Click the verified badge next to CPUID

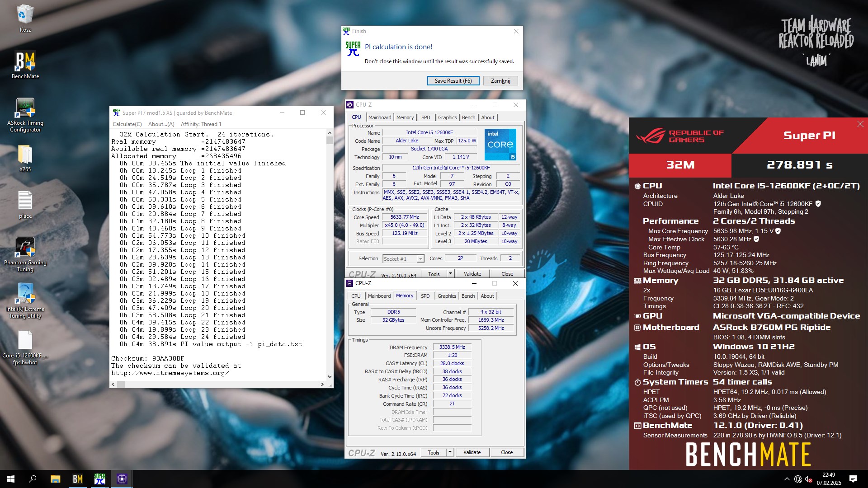(818, 204)
